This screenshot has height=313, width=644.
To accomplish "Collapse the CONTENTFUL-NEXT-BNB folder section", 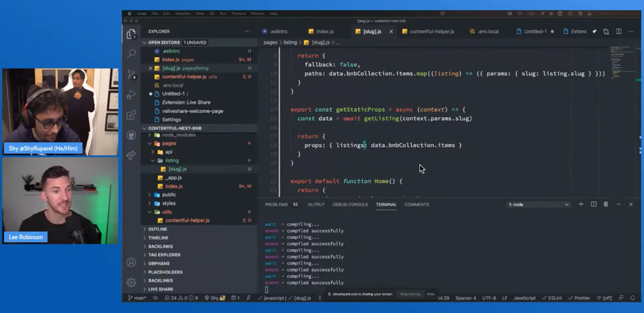I will [x=199, y=128].
